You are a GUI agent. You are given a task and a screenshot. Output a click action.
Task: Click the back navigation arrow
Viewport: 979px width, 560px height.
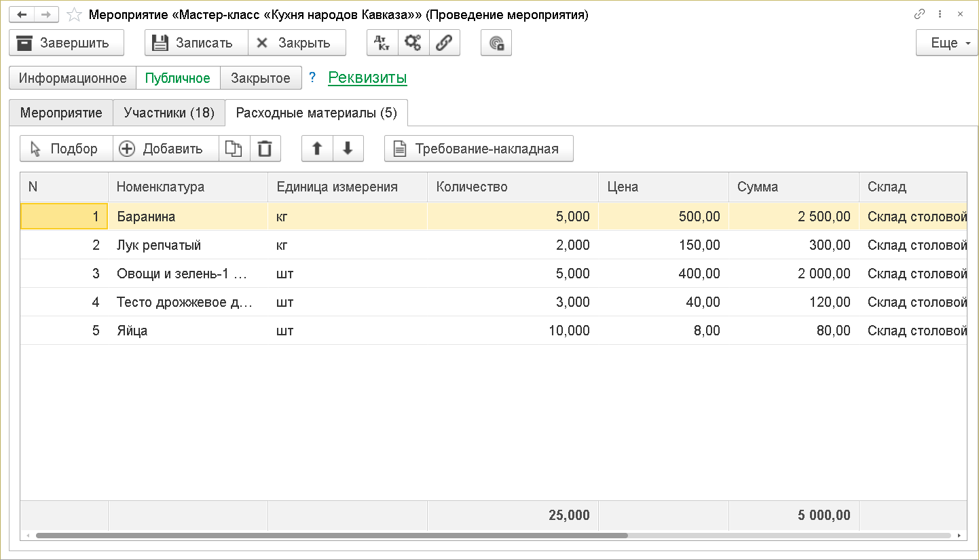click(x=21, y=14)
